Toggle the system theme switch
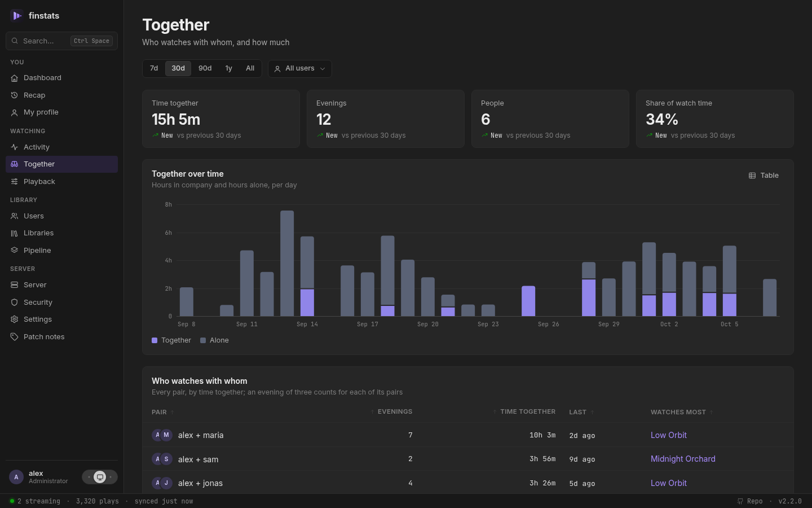Viewport: 812px width, 508px height. click(x=100, y=477)
